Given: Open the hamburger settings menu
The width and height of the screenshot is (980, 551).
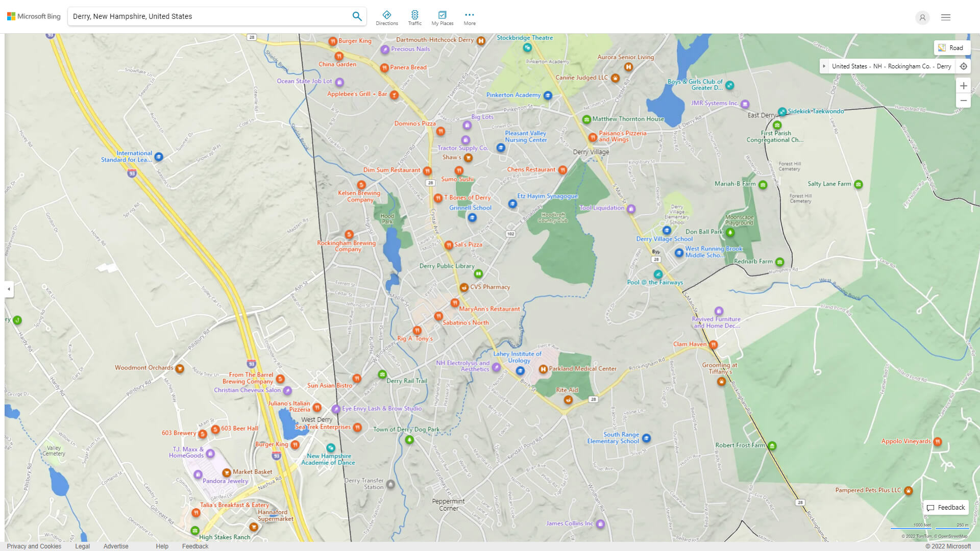Looking at the screenshot, I should pyautogui.click(x=945, y=17).
